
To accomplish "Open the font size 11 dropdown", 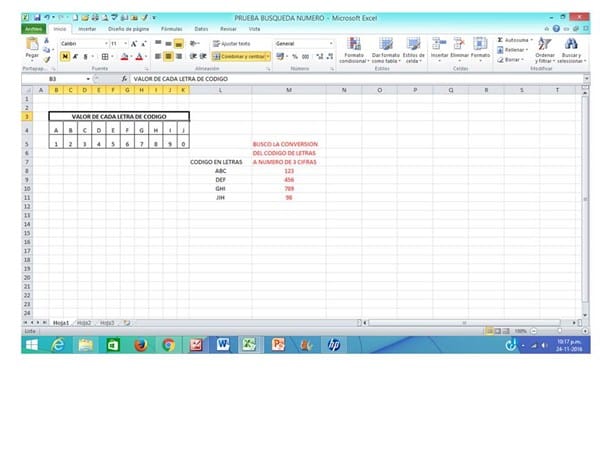I will [x=126, y=44].
